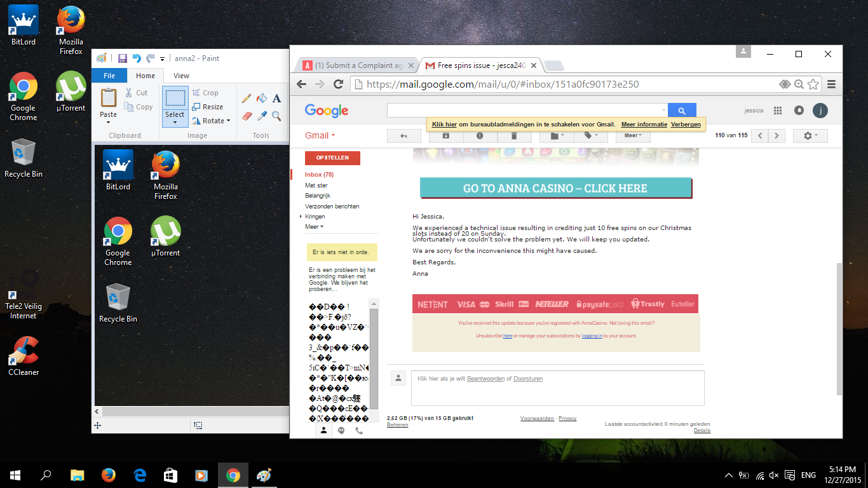Click the Redo arrow in Paint
Image resolution: width=868 pixels, height=488 pixels.
pyautogui.click(x=150, y=58)
